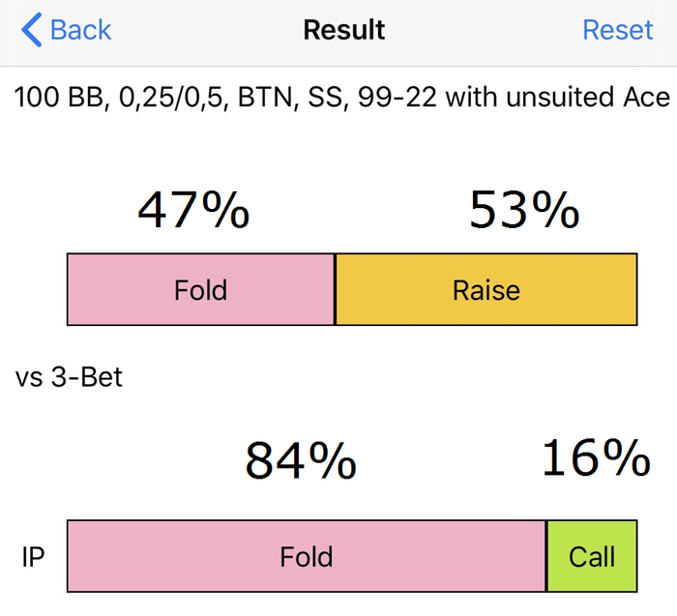This screenshot has height=616, width=677.
Task: Click the divider between Fold and Raise
Action: click(335, 289)
